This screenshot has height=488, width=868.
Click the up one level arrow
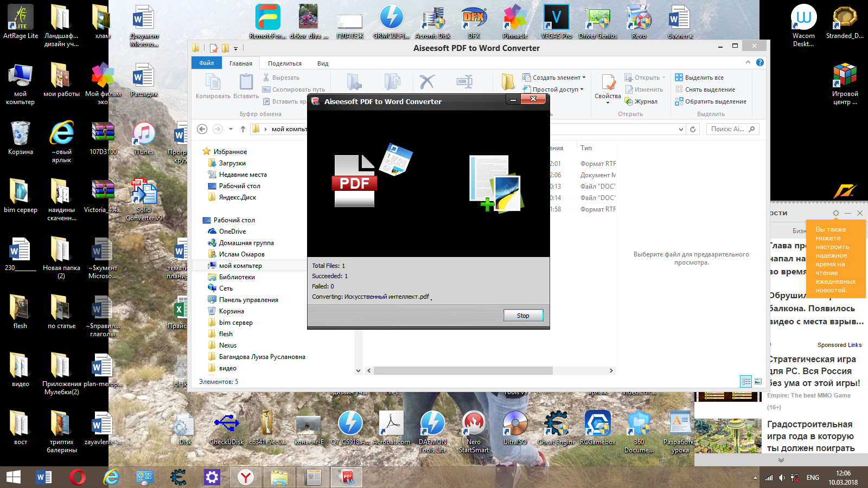click(x=242, y=129)
